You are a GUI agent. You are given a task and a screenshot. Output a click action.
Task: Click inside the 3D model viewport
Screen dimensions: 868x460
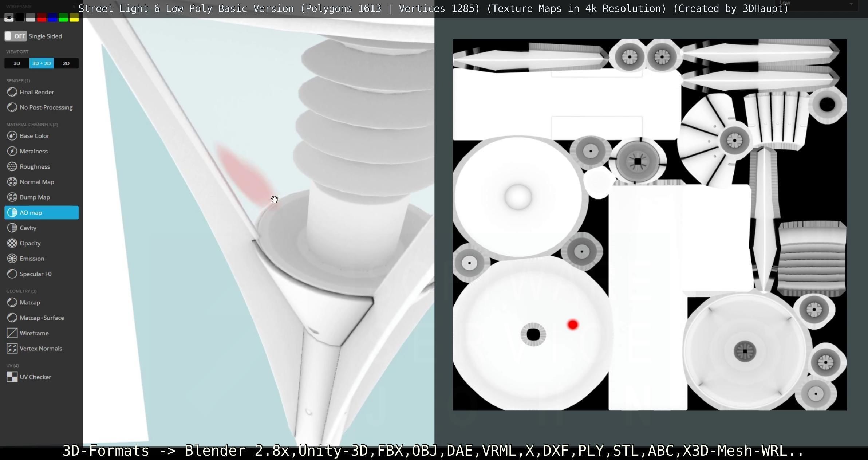[x=259, y=232]
